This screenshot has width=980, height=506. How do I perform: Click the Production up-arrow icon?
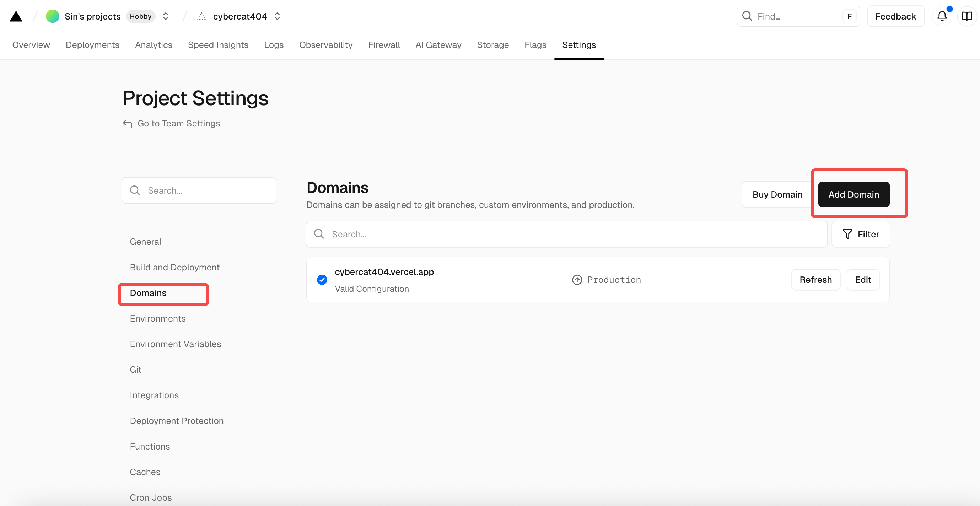coord(577,280)
